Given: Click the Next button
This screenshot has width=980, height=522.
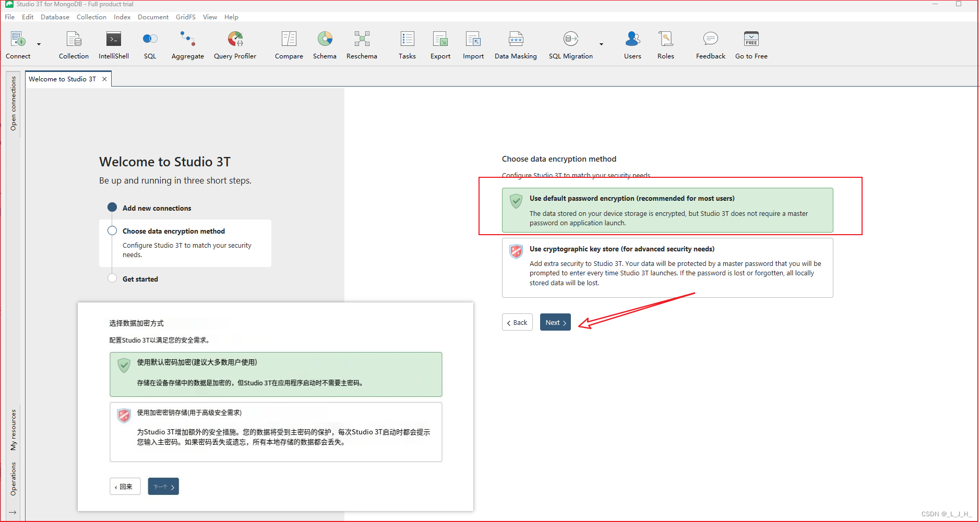Looking at the screenshot, I should point(555,322).
